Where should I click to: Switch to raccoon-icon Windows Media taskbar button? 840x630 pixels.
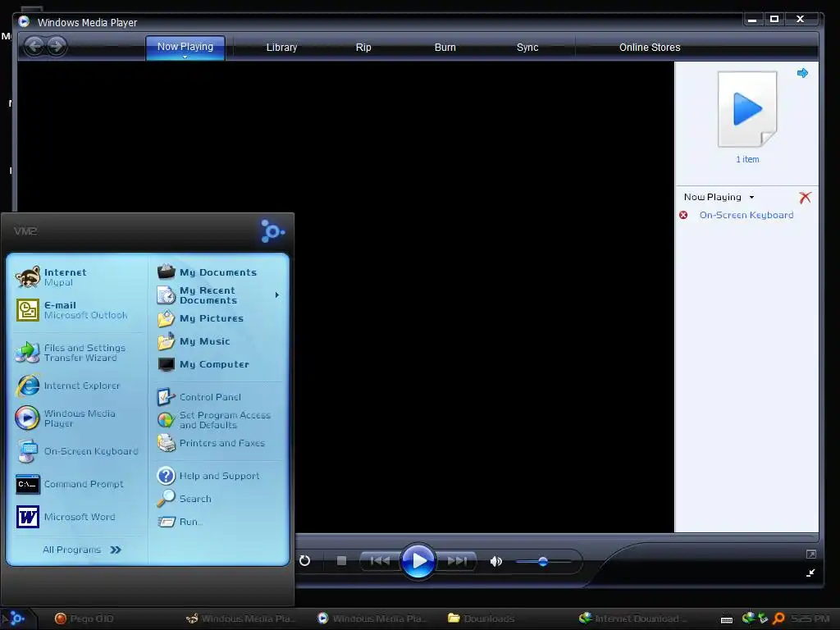[x=240, y=619]
